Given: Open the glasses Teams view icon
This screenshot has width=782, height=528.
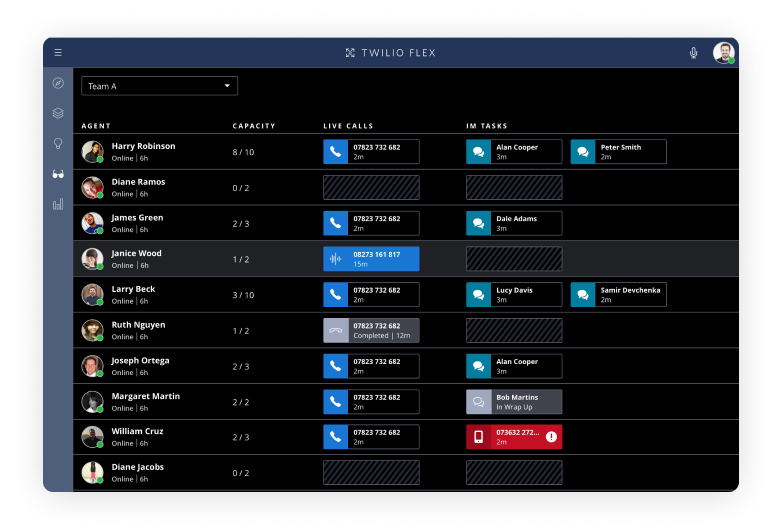Looking at the screenshot, I should (x=58, y=174).
